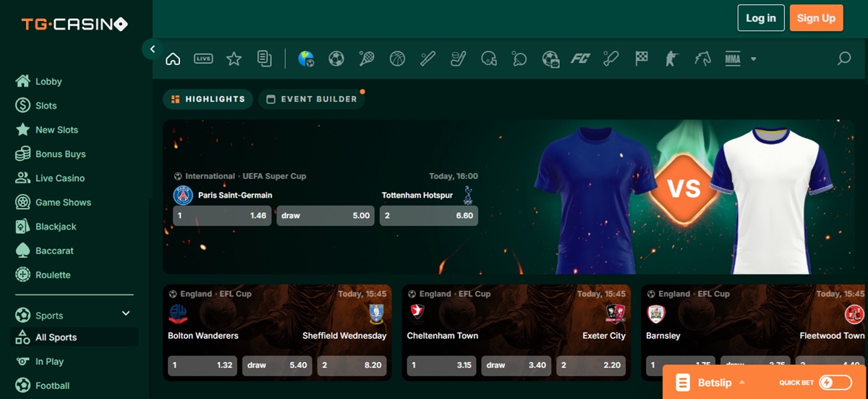Bet on Cheltenham Town win at 3.15
Image resolution: width=868 pixels, height=399 pixels.
442,366
